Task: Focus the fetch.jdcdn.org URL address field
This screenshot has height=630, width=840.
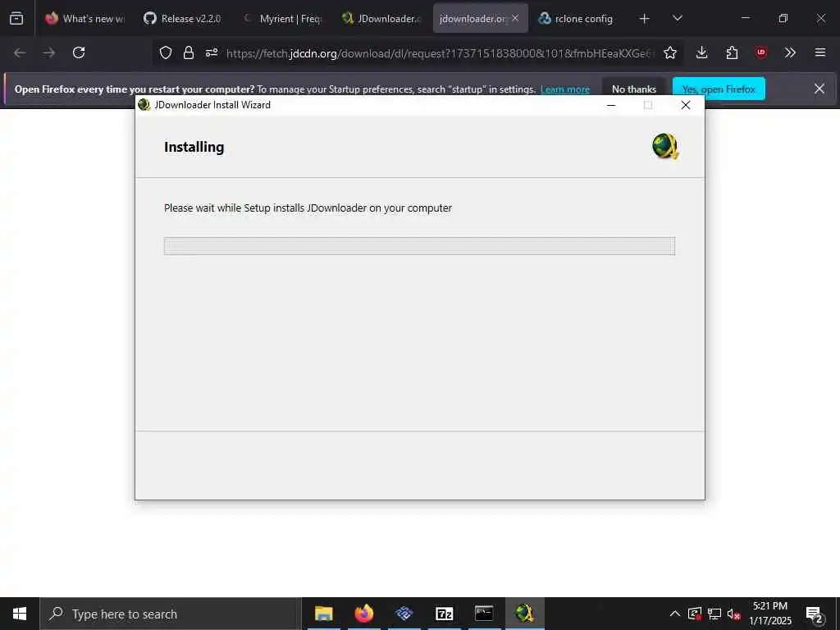Action: tap(440, 53)
